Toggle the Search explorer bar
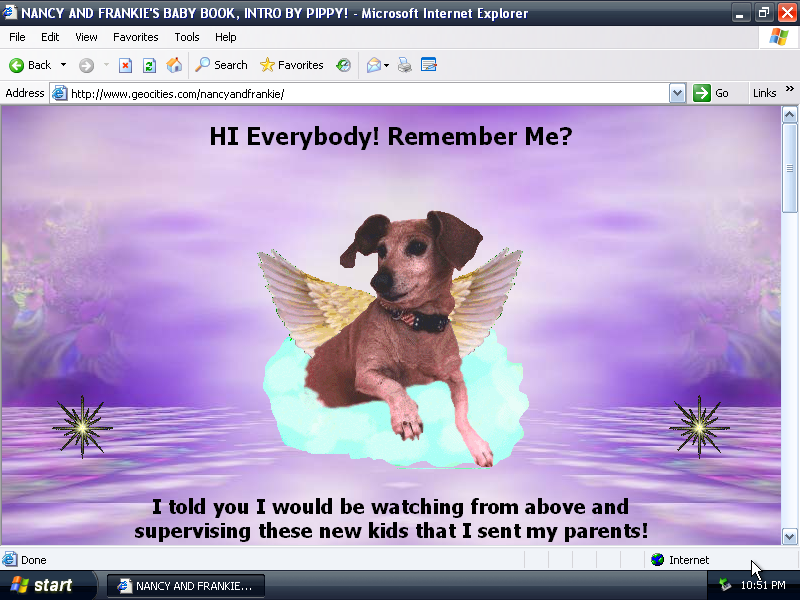 (x=220, y=64)
